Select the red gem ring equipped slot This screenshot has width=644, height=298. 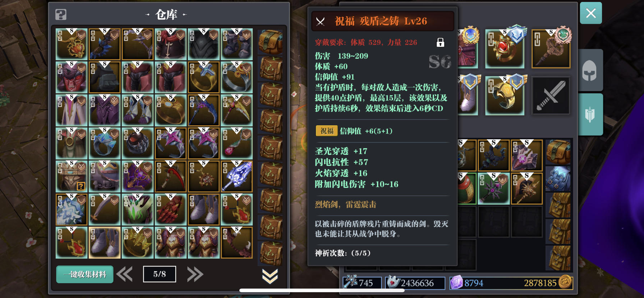(505, 49)
